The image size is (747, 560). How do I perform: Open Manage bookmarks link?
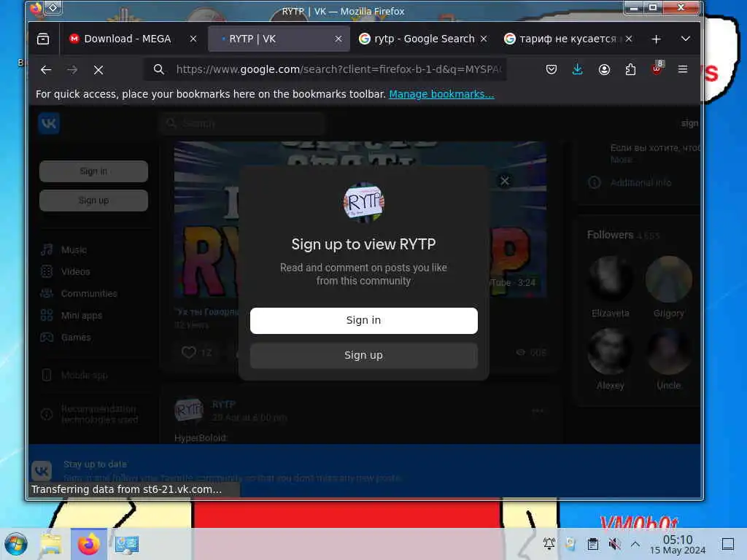pos(441,94)
